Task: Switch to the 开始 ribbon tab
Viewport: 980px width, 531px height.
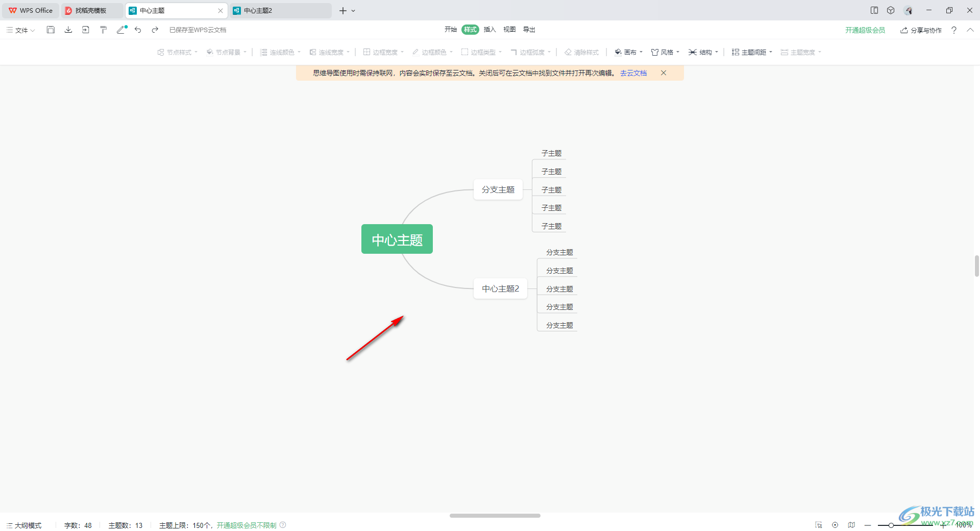Action: point(451,30)
